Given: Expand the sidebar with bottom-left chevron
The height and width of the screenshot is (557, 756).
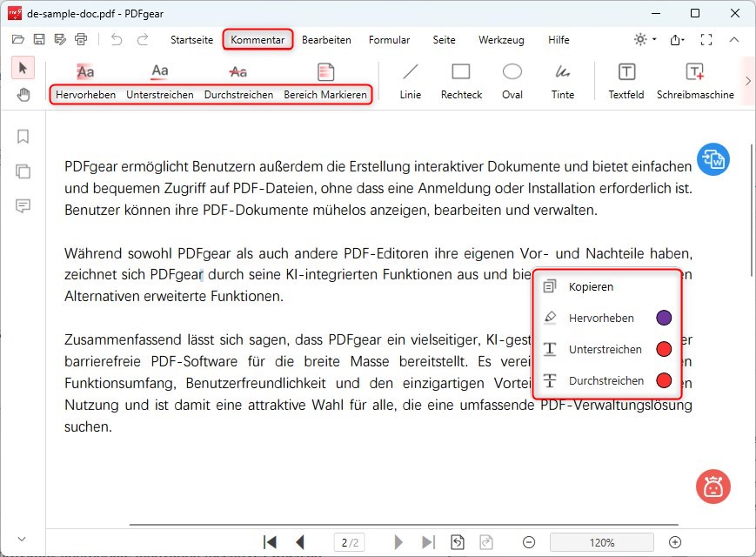Looking at the screenshot, I should coord(22,539).
